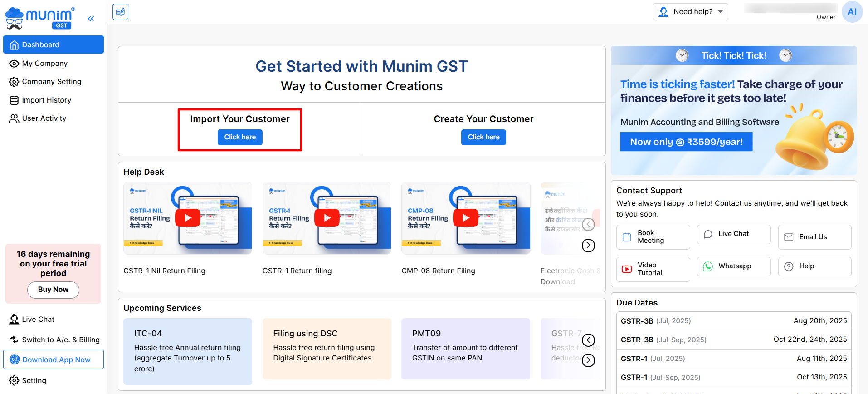Click Book Meeting support button
The image size is (868, 394).
point(653,237)
